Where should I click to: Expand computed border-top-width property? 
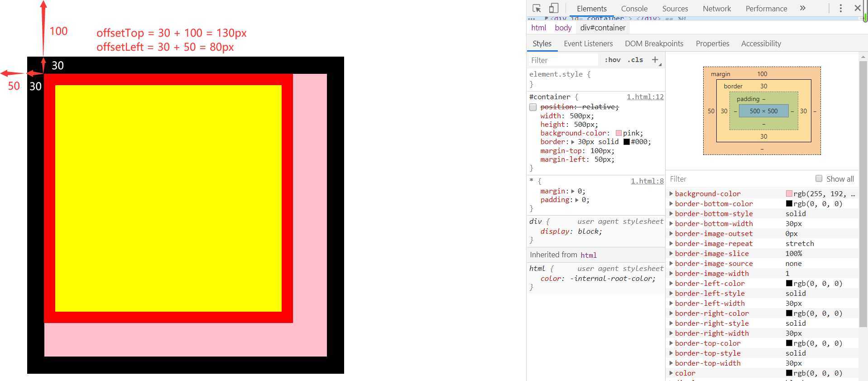[671, 363]
